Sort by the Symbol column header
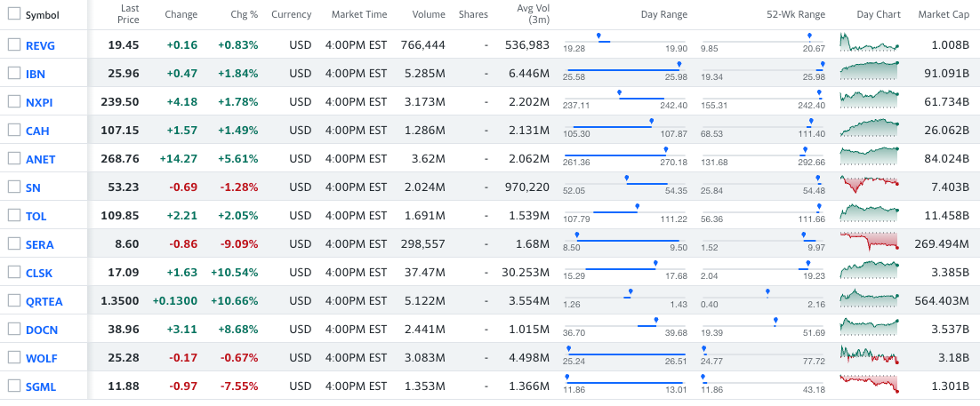The width and height of the screenshot is (980, 406). (x=43, y=15)
